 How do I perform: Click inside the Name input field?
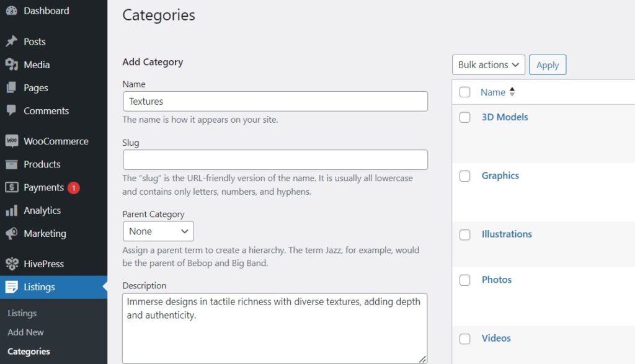275,101
